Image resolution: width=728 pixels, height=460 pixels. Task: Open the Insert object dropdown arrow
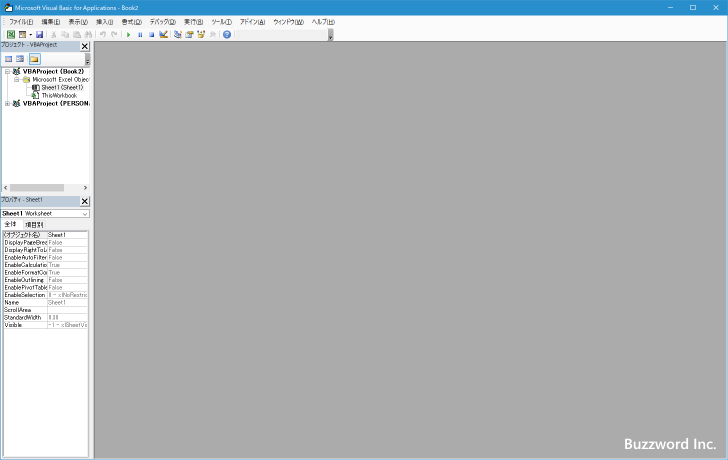click(x=31, y=34)
